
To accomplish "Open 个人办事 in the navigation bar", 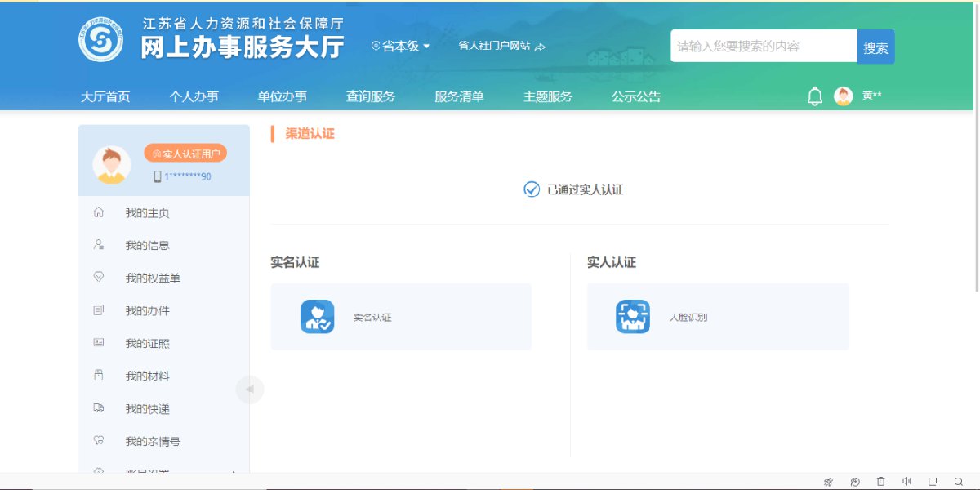I will (194, 96).
